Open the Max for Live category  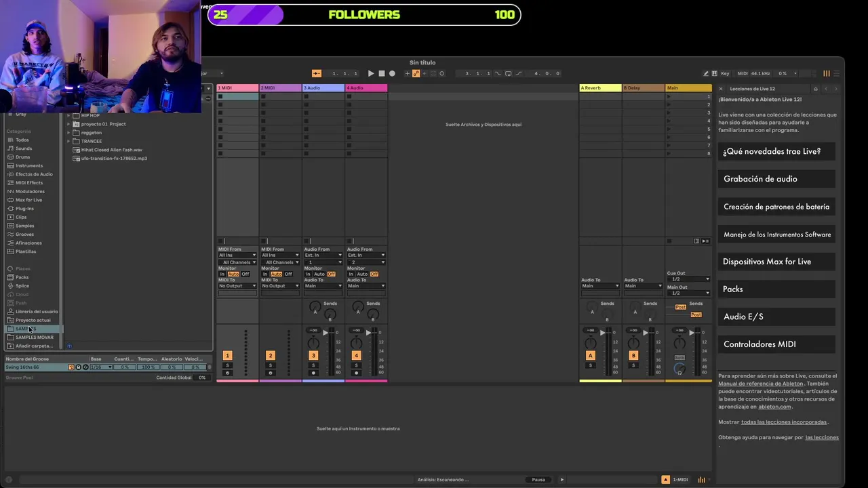(x=28, y=200)
